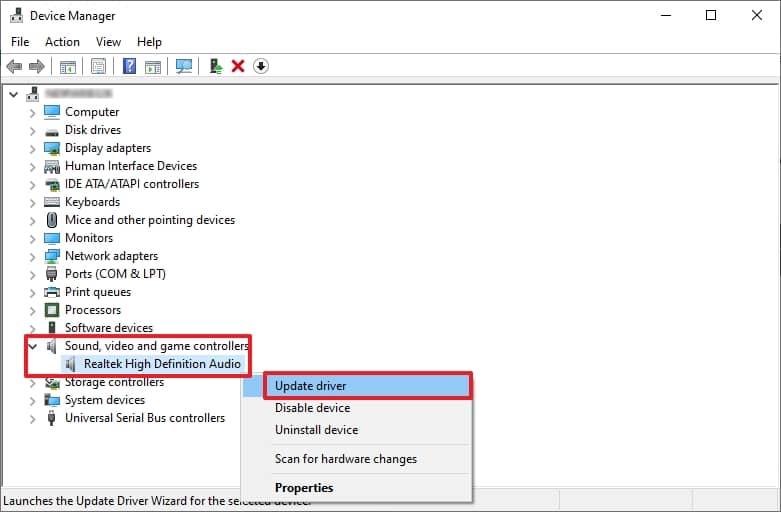Click the Update device driver toolbar icon
781x512 pixels.
tap(216, 66)
